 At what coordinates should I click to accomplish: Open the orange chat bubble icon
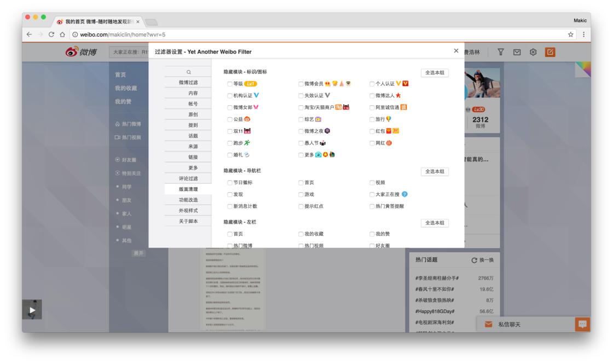(x=582, y=324)
